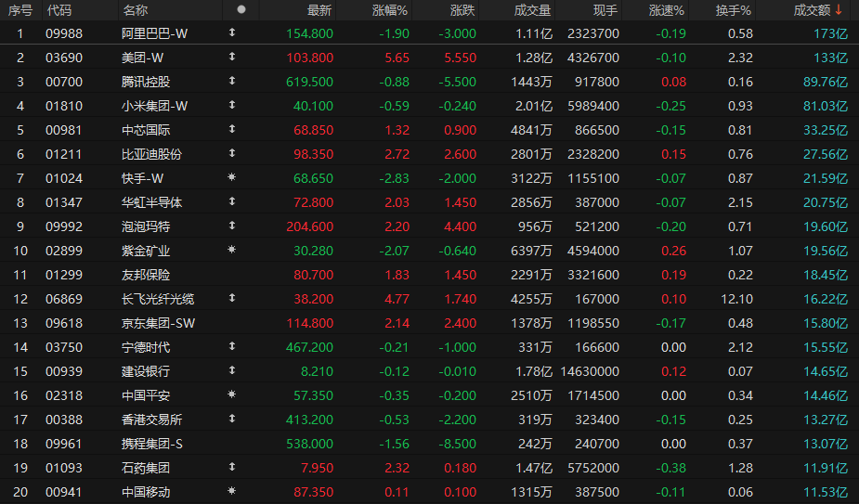859x504 pixels.
Task: Select stock name 小米集团-W
Action: coord(154,106)
